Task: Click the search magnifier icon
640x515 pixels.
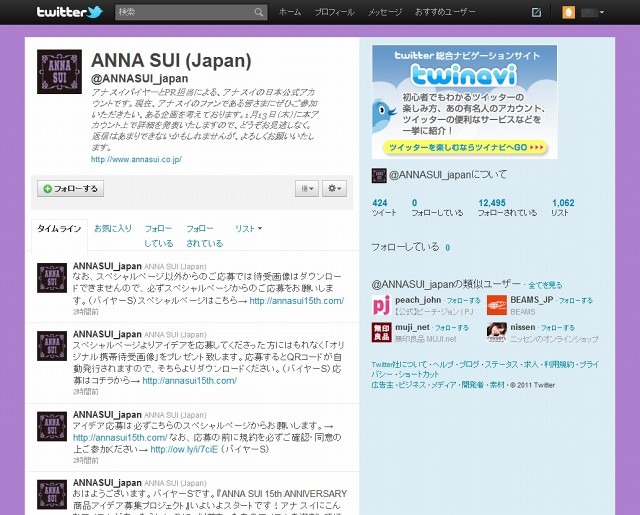Action: click(x=259, y=12)
